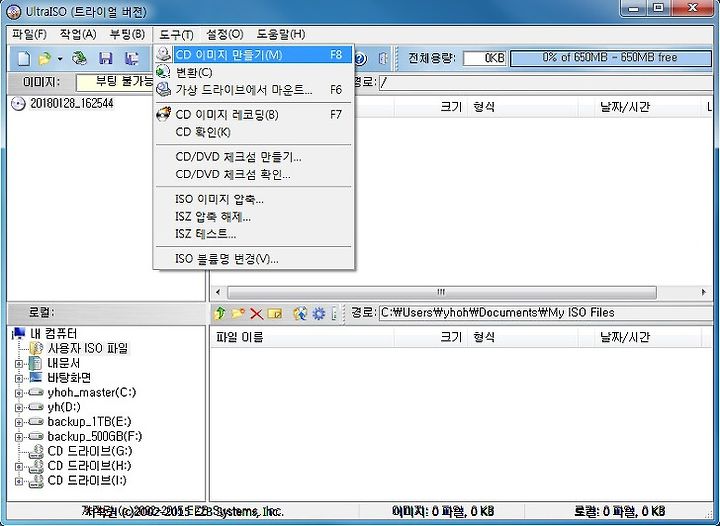Click the burn disc icon beside CD 이미지 레코딩
720x526 pixels.
coord(163,114)
